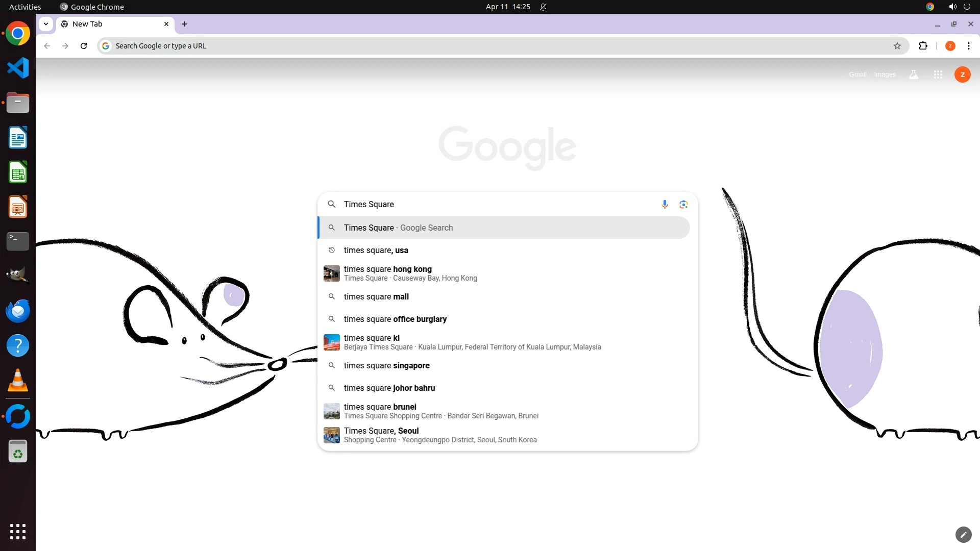Open the Google apps grid

(938, 74)
